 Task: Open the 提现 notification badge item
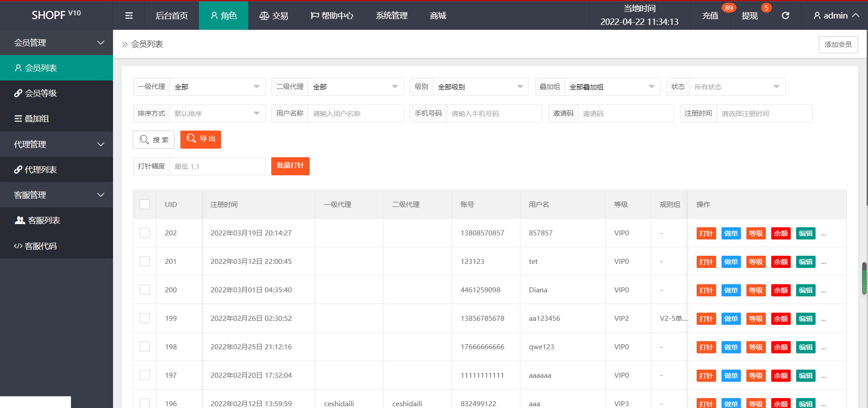[x=750, y=16]
